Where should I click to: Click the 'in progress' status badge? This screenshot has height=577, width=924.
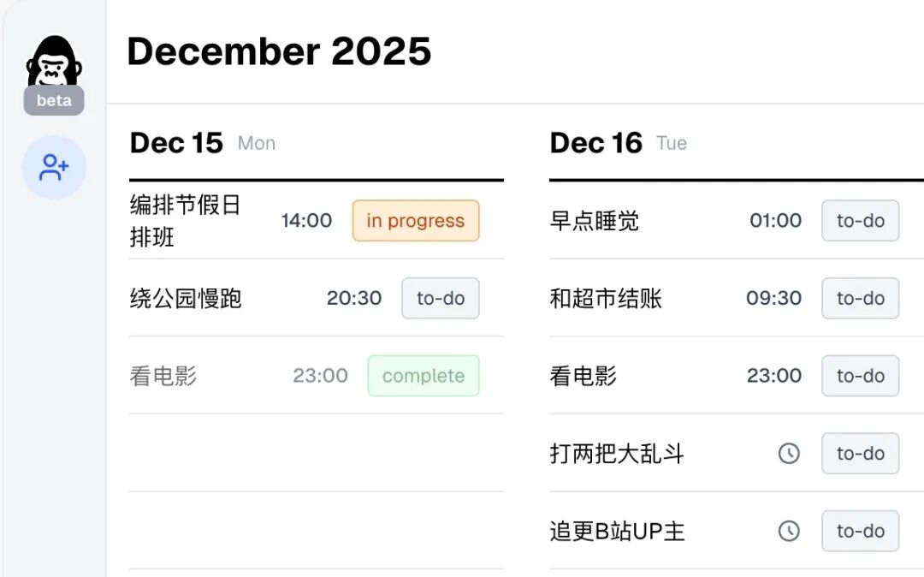click(x=416, y=221)
